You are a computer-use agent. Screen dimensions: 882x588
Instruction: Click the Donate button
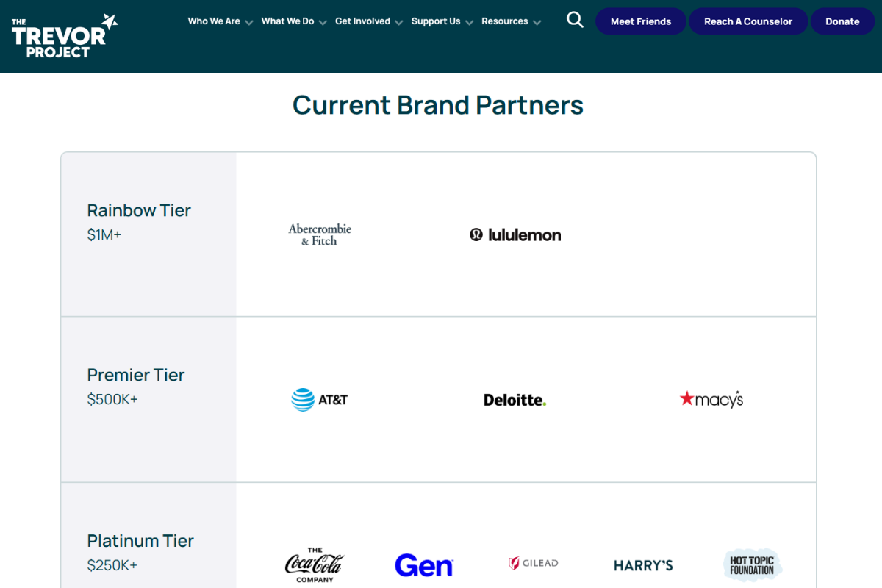(x=842, y=21)
